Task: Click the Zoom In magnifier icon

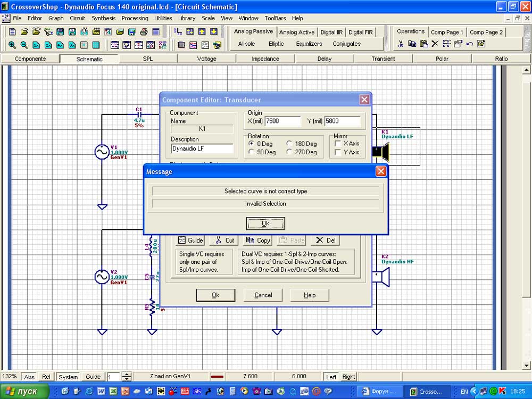Action: pos(12,45)
